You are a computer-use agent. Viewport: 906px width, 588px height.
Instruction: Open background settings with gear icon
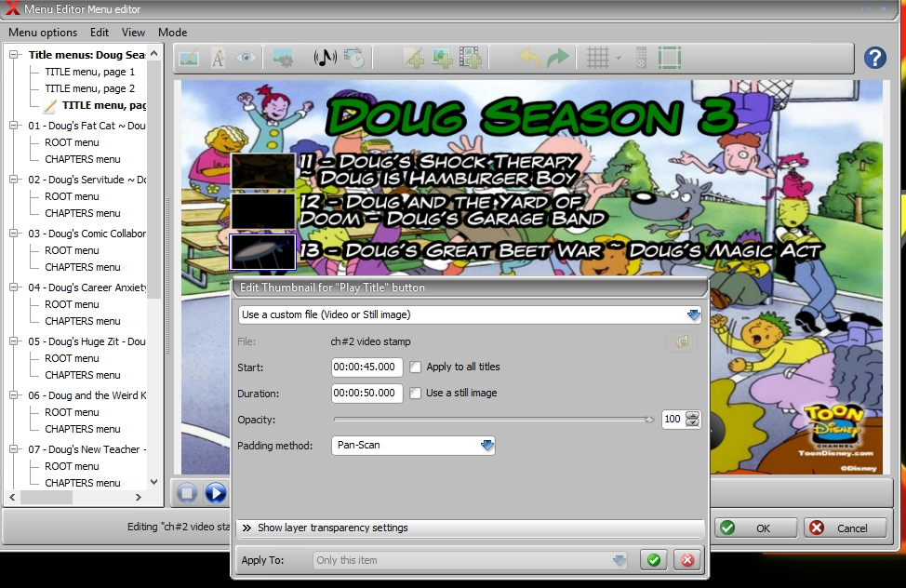coord(283,59)
